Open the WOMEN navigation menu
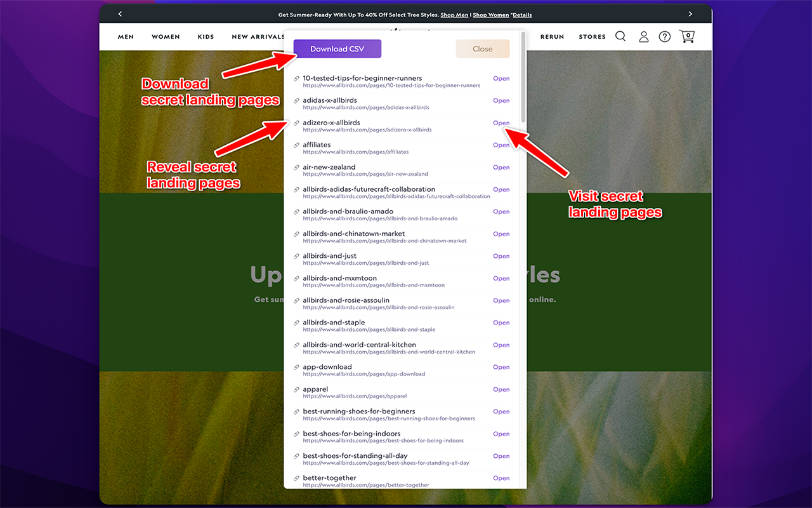 (x=166, y=36)
